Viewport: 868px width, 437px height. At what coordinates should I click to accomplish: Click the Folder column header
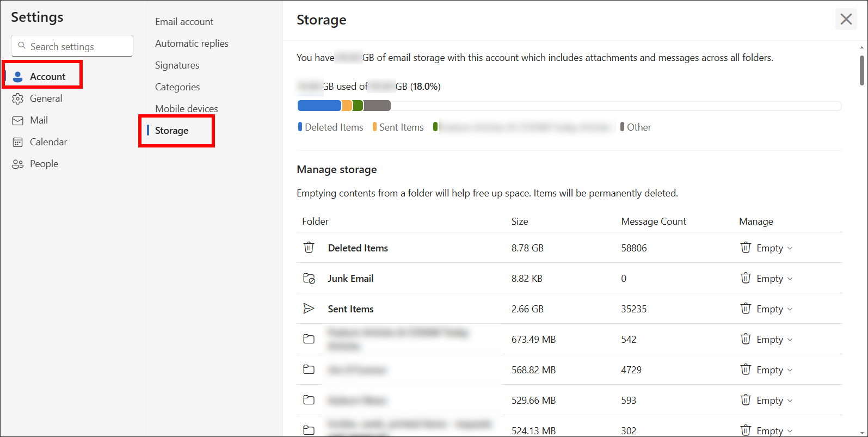[315, 221]
